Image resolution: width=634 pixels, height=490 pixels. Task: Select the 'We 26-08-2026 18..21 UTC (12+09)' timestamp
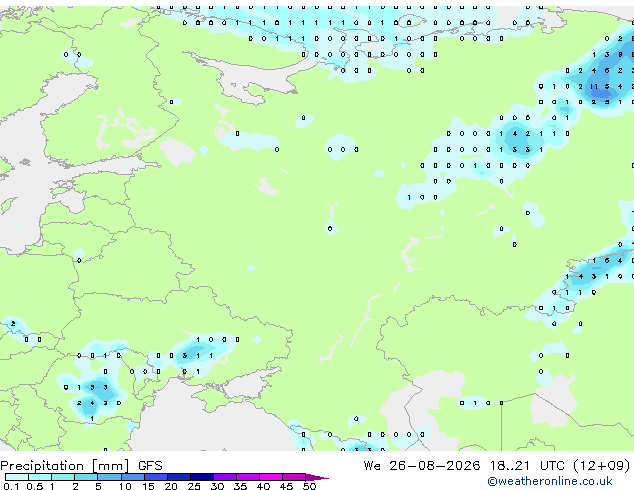click(x=497, y=466)
